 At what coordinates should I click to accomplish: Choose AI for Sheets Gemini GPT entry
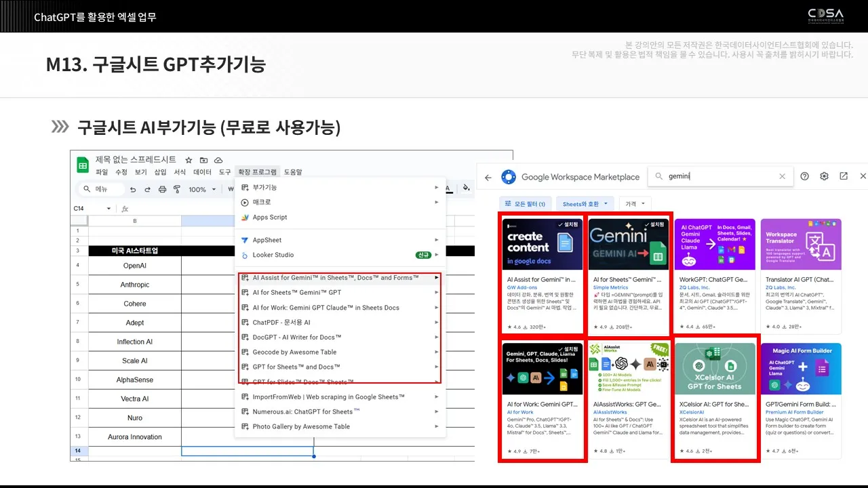(296, 293)
